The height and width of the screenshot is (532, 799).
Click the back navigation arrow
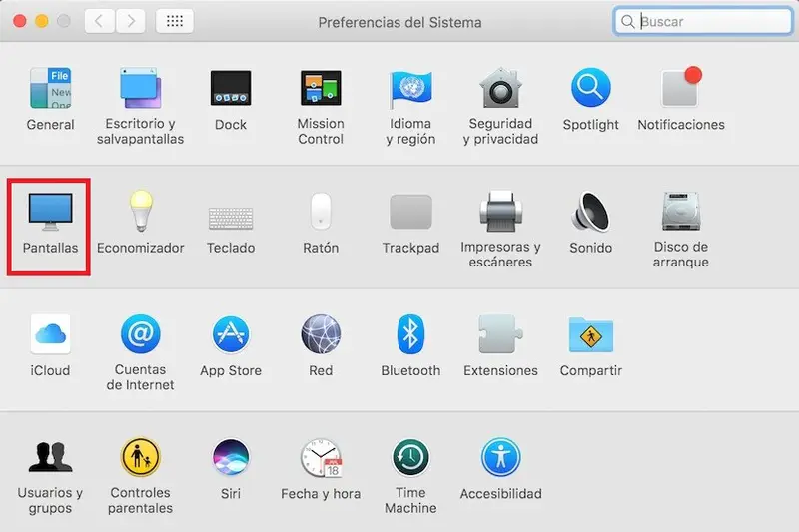[x=99, y=21]
